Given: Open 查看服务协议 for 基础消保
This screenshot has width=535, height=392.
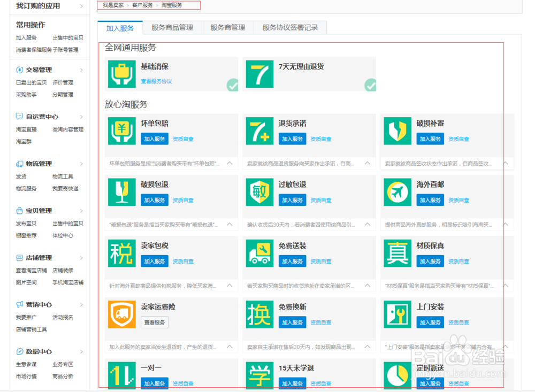Looking at the screenshot, I should point(156,81).
